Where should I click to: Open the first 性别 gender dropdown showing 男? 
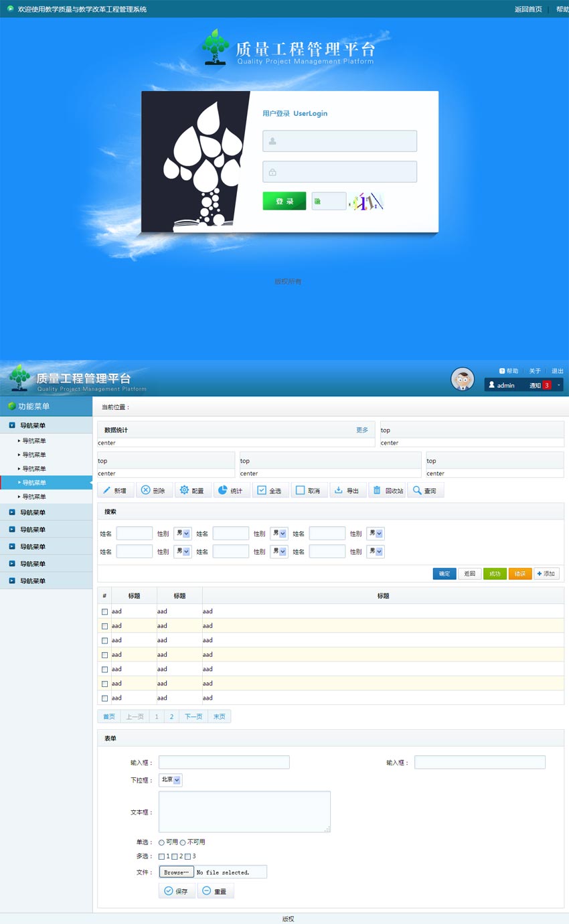pos(182,533)
